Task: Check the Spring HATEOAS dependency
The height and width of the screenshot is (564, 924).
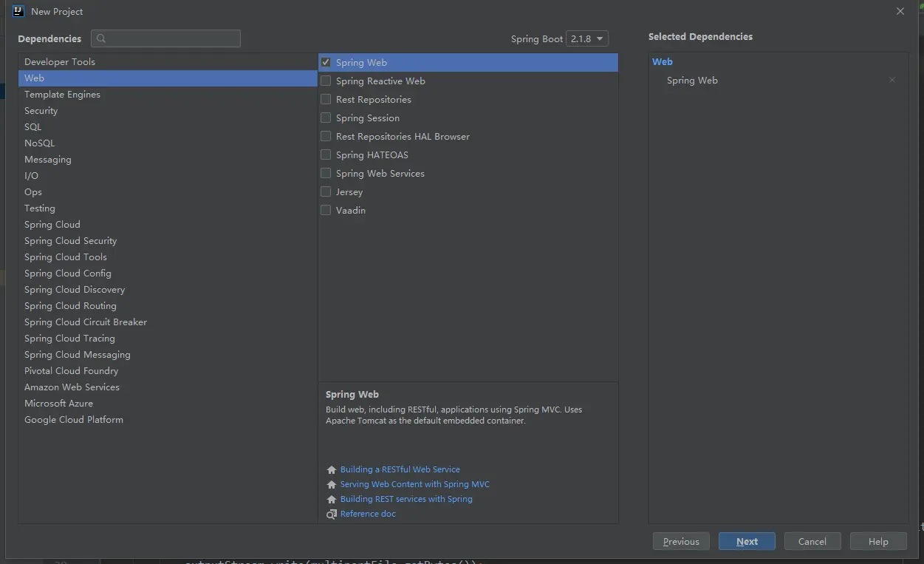Action: 326,154
